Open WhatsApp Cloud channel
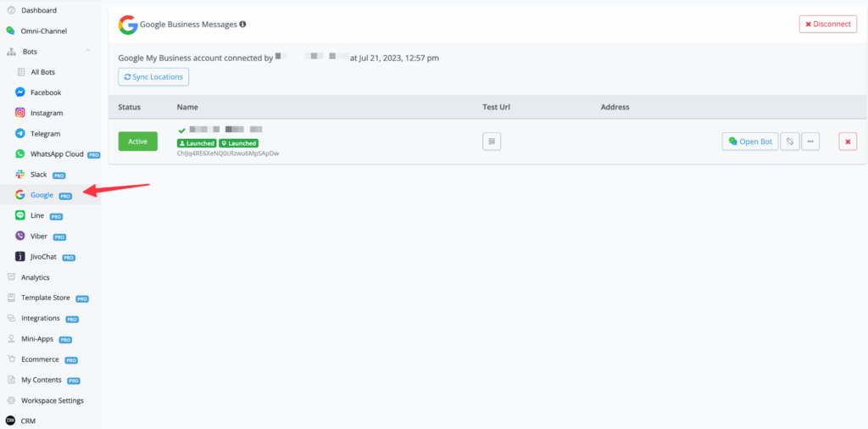 (56, 154)
